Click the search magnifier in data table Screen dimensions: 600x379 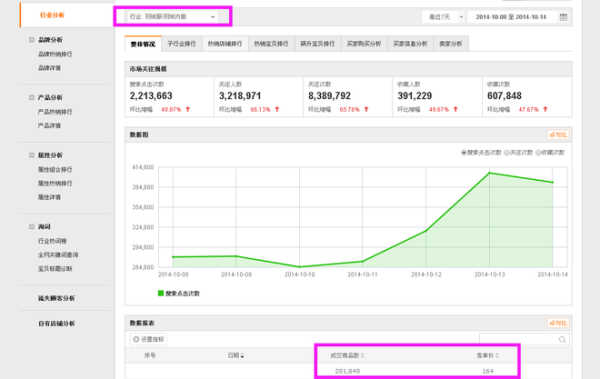point(562,339)
